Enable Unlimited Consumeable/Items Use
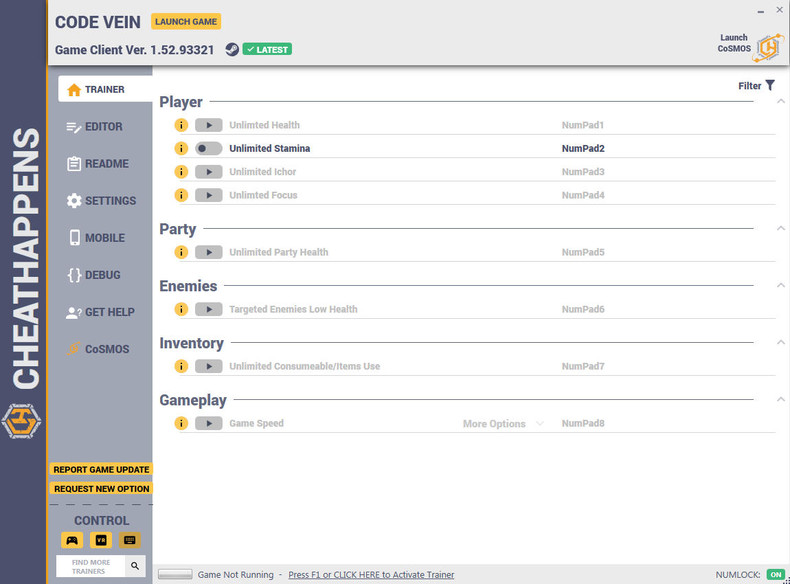Screen dimensions: 790x584 coord(209,366)
